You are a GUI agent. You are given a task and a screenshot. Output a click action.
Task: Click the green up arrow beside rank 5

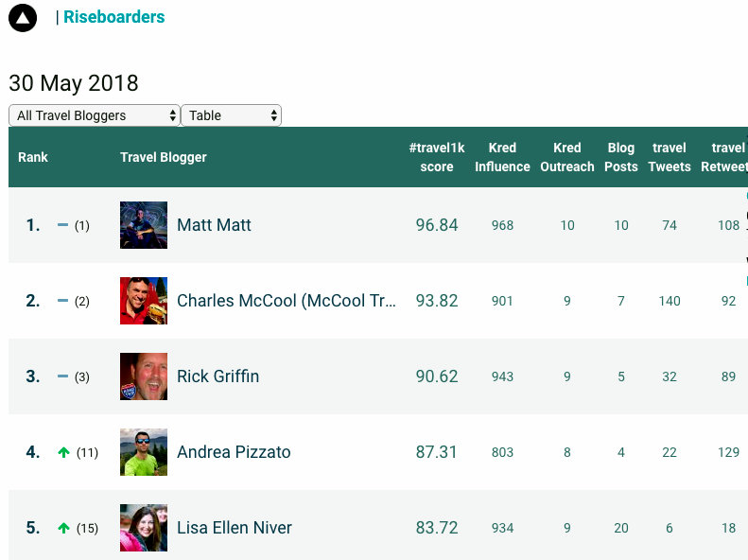point(64,528)
